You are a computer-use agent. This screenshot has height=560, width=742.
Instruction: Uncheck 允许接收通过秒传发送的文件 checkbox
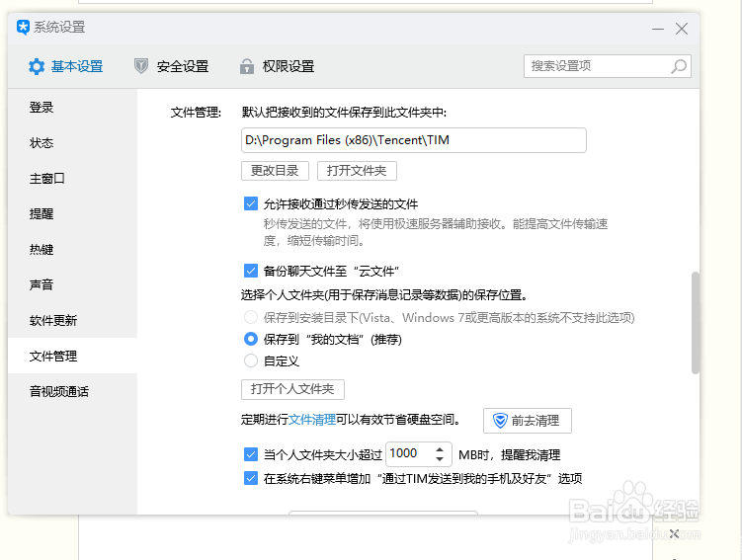point(251,204)
